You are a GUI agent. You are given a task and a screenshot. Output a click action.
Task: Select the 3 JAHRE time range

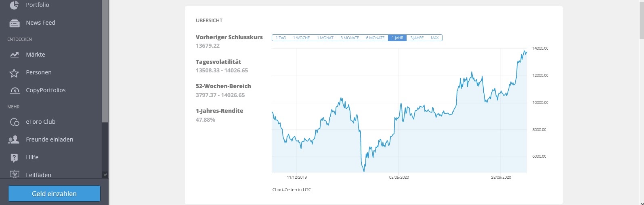417,38
